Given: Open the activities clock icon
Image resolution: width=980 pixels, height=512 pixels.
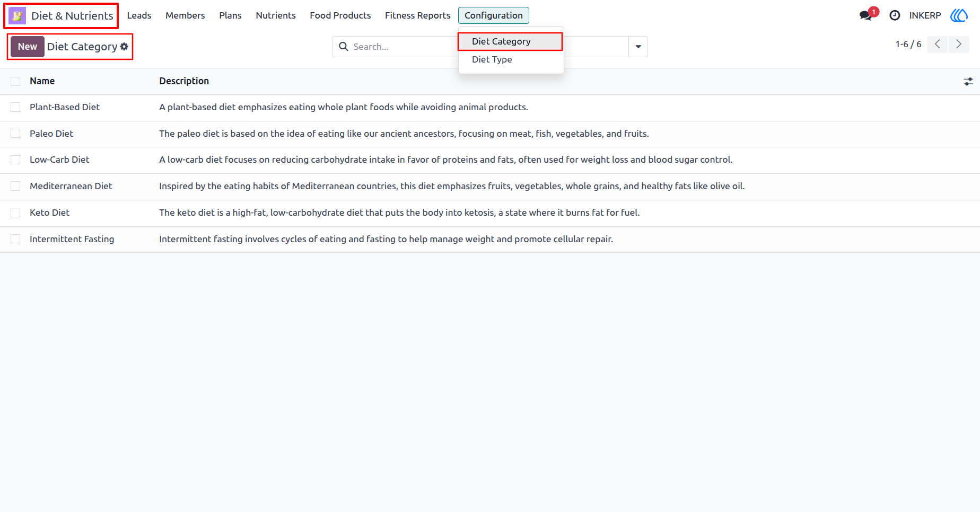Looking at the screenshot, I should [x=895, y=15].
